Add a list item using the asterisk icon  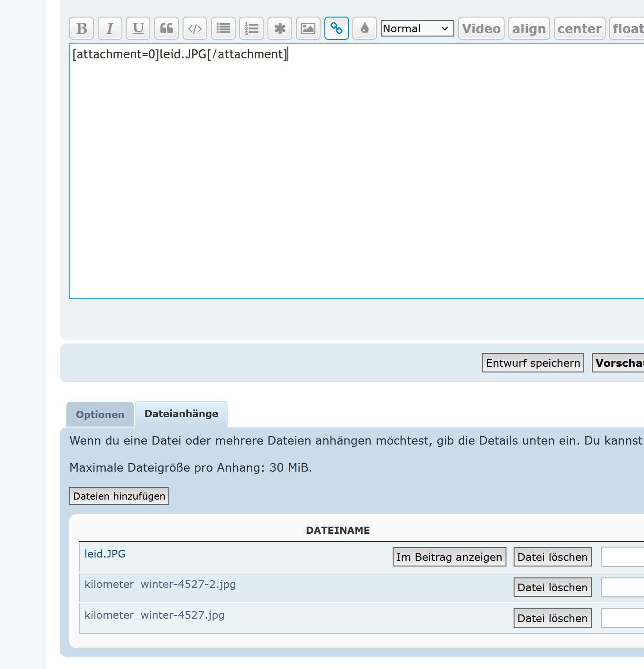(280, 28)
